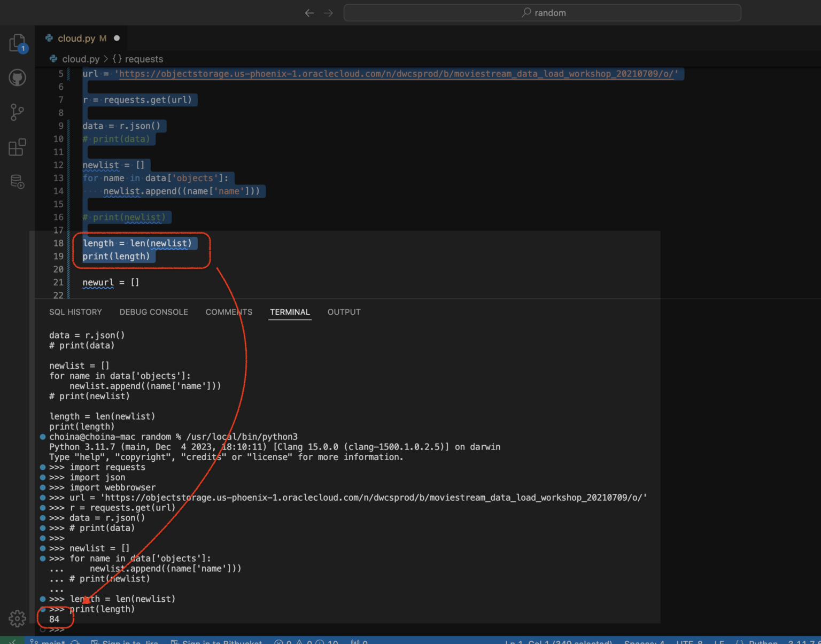Screen dimensions: 821x644
Task: Open the ports indicator in the status bar
Action: pyautogui.click(x=359, y=641)
